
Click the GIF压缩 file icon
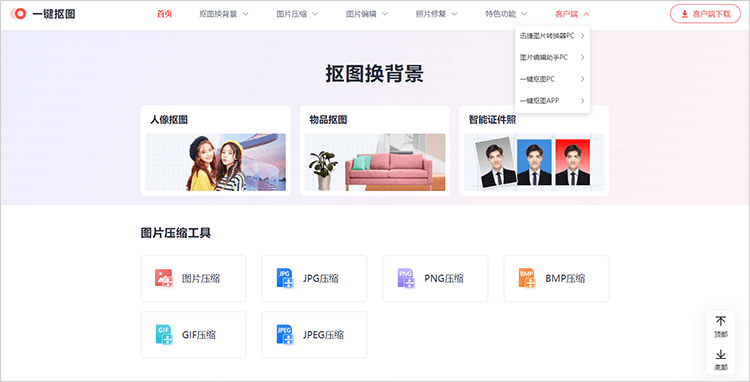pyautogui.click(x=164, y=335)
